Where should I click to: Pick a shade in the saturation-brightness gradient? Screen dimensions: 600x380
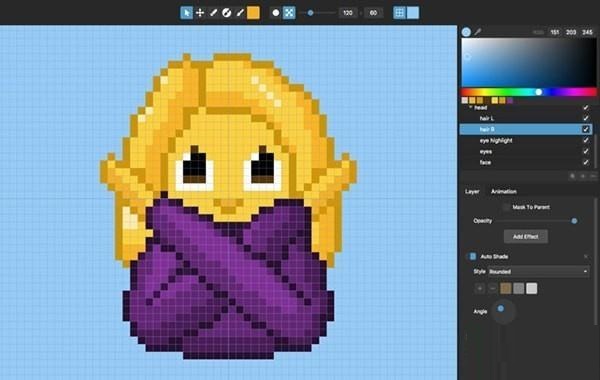tap(529, 62)
